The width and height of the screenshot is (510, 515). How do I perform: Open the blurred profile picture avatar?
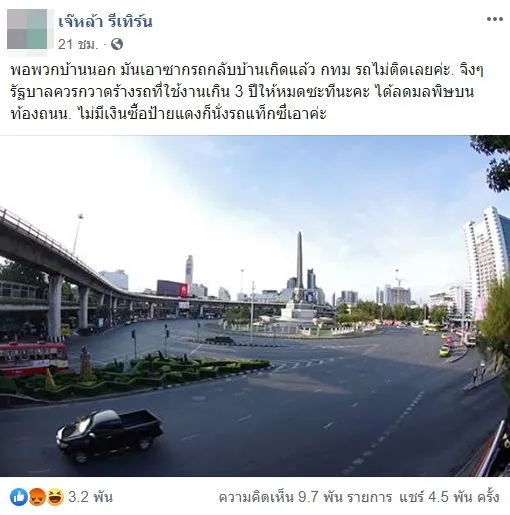click(x=27, y=29)
